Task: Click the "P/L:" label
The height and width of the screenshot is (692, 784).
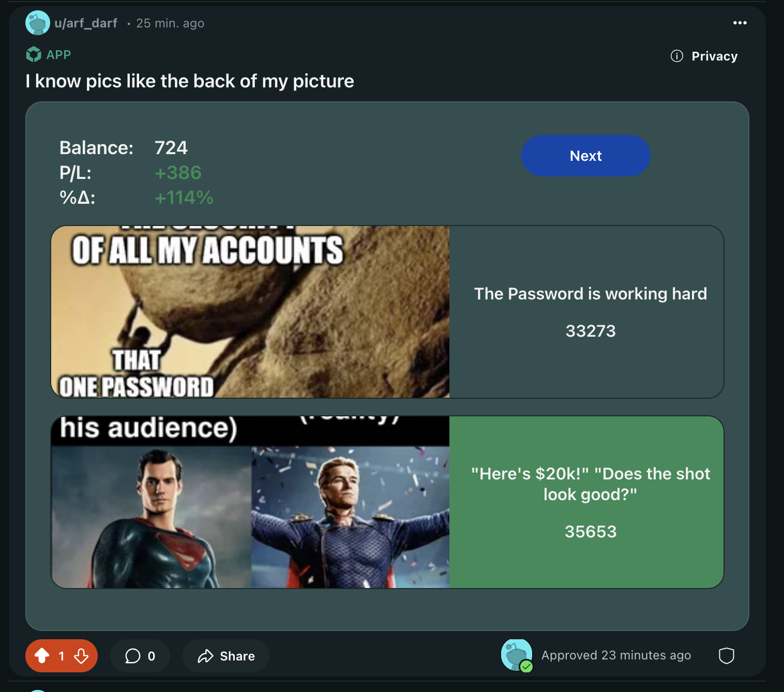Action: [x=76, y=173]
